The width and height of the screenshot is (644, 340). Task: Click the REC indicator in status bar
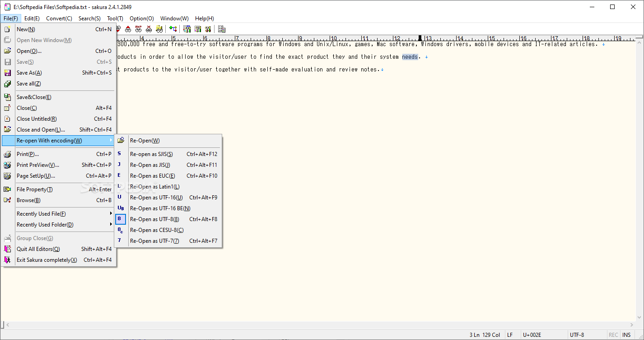tap(613, 335)
